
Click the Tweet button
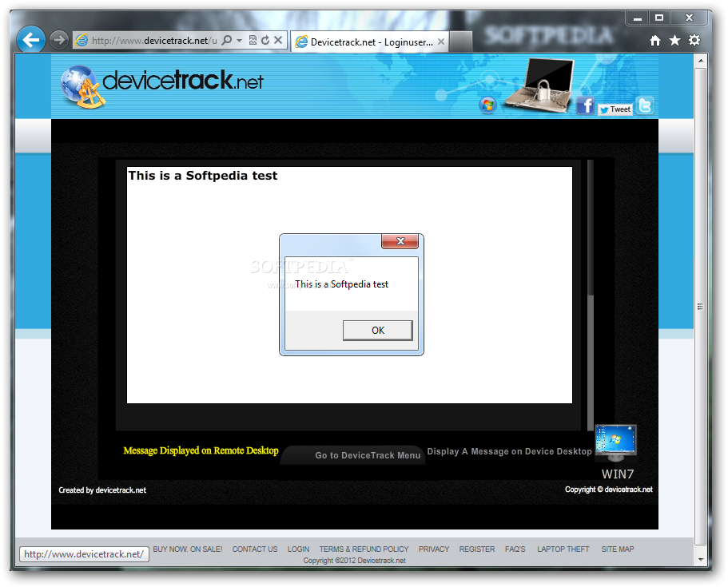(615, 109)
